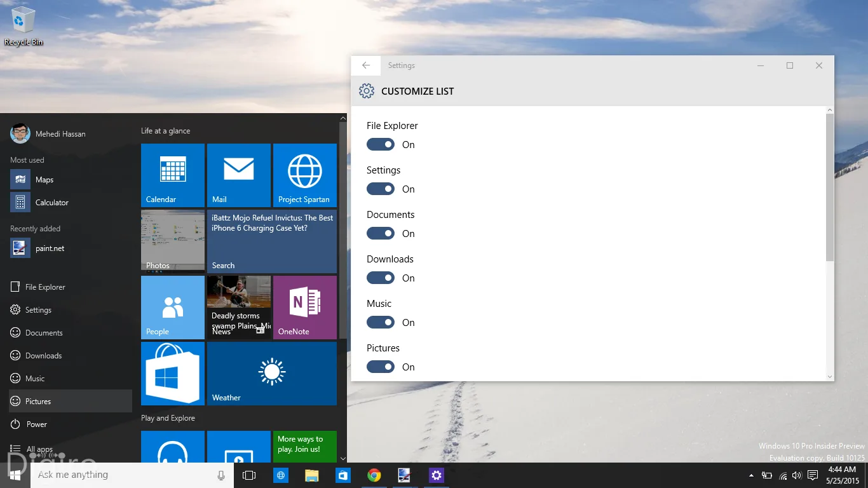Launch Google Chrome from the taskbar
Viewport: 868px width, 488px height.
coord(374,475)
